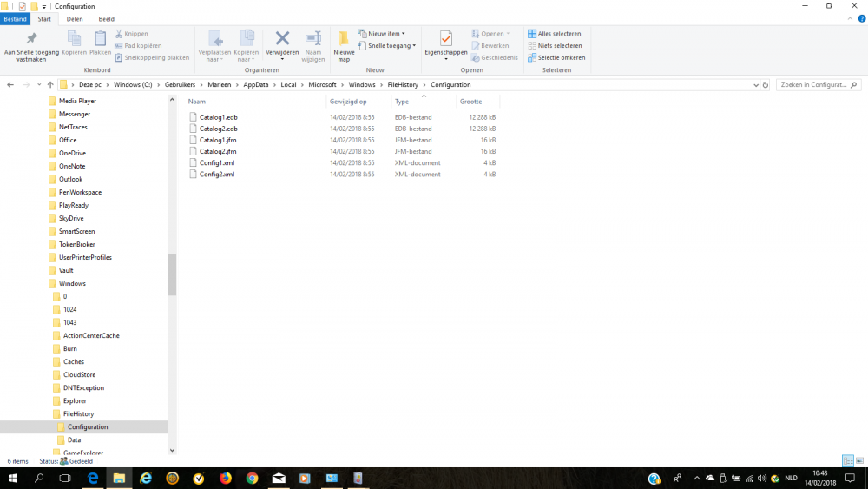Open the Nieuw item dropdown
The height and width of the screenshot is (489, 868).
tap(381, 34)
